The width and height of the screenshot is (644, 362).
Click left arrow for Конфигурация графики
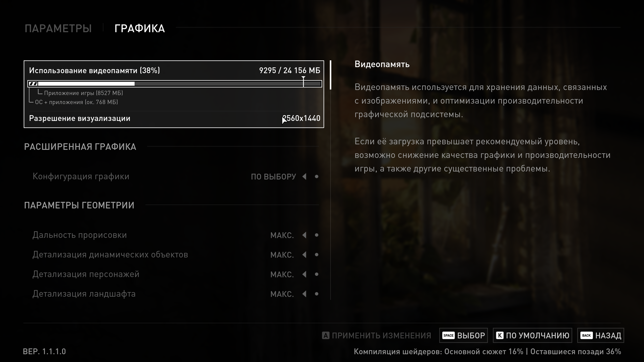point(304,176)
